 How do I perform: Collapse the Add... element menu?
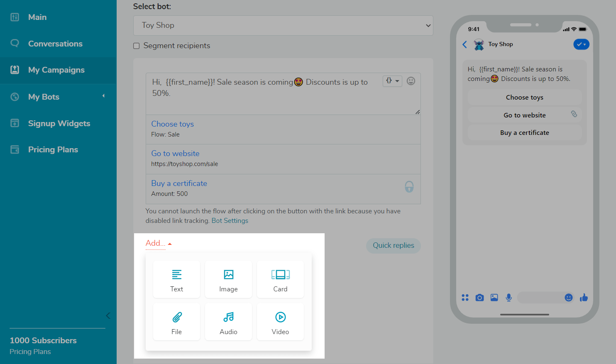[x=159, y=243]
